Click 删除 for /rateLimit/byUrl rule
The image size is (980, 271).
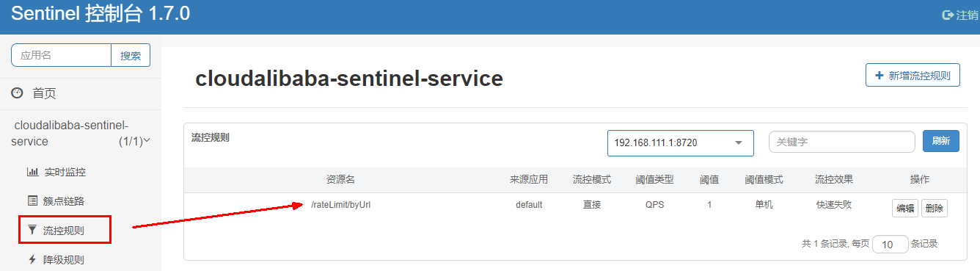(935, 208)
